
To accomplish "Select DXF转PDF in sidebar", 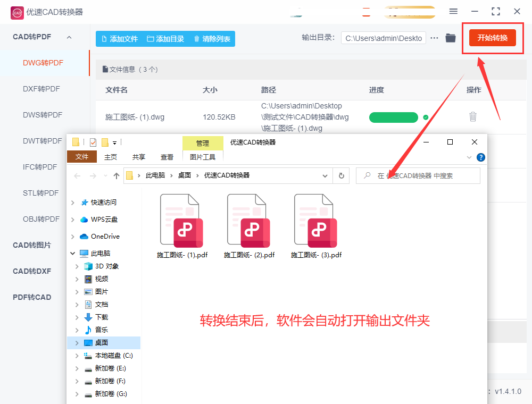I will 41,89.
